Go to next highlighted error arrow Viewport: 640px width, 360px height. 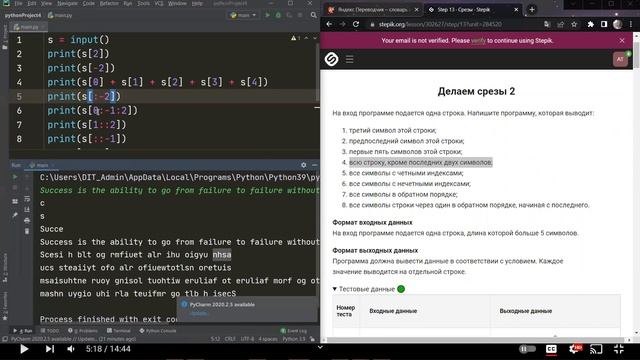click(315, 38)
